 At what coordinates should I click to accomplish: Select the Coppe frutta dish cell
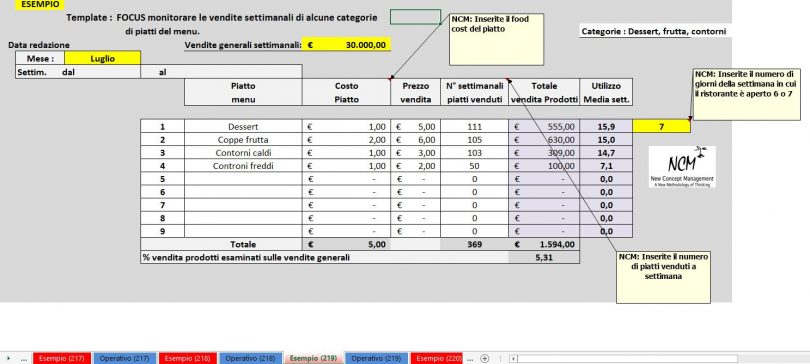coord(243,139)
